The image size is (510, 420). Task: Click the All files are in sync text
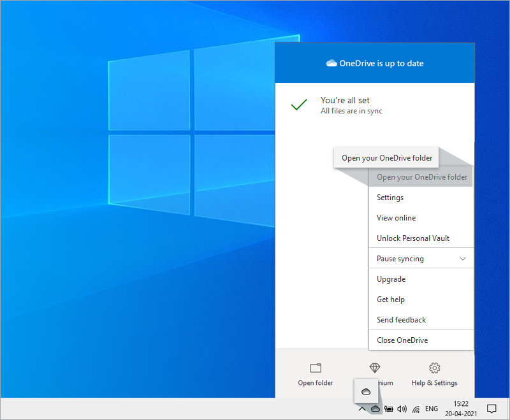pos(351,111)
